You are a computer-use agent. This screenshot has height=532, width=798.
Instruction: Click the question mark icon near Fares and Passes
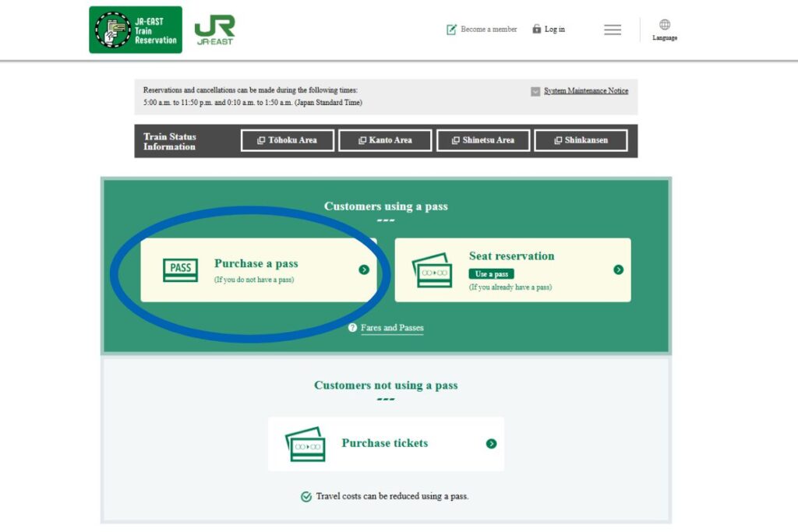tap(351, 328)
